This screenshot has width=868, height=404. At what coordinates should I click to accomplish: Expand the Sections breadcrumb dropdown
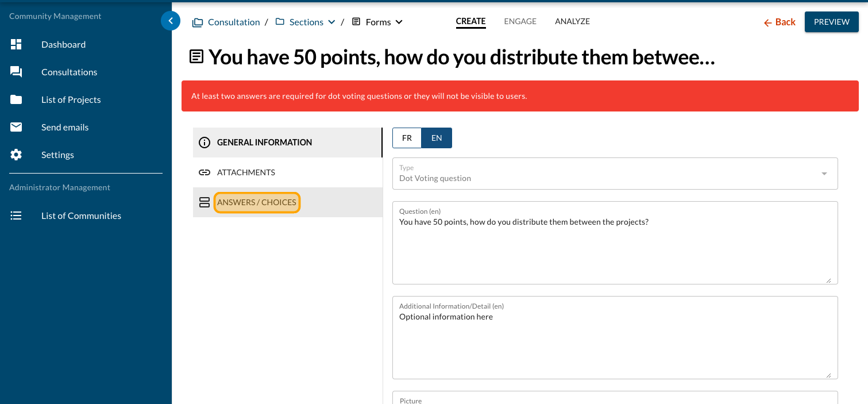coord(331,22)
